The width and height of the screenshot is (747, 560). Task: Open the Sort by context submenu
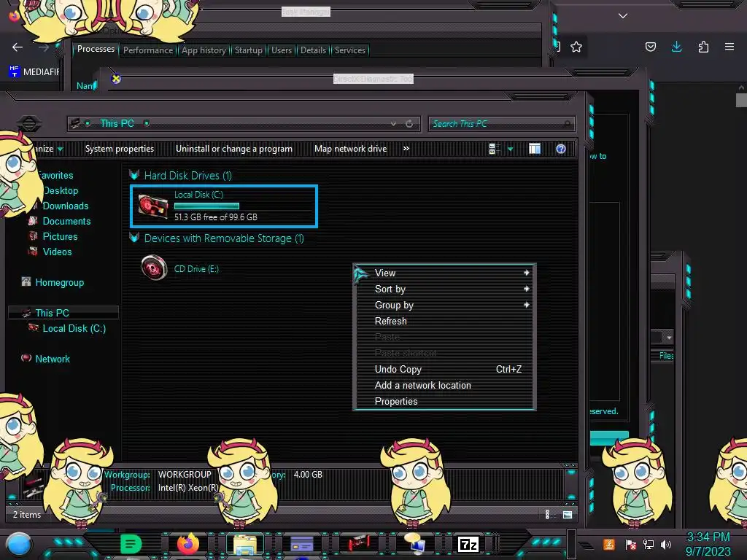445,289
